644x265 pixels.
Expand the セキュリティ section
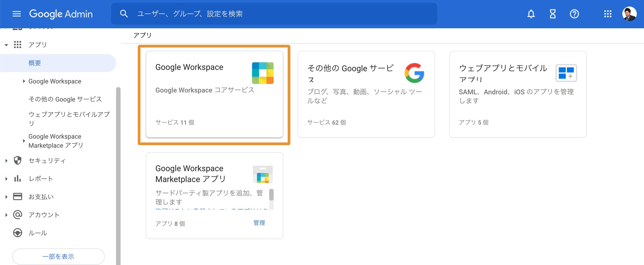(6, 161)
